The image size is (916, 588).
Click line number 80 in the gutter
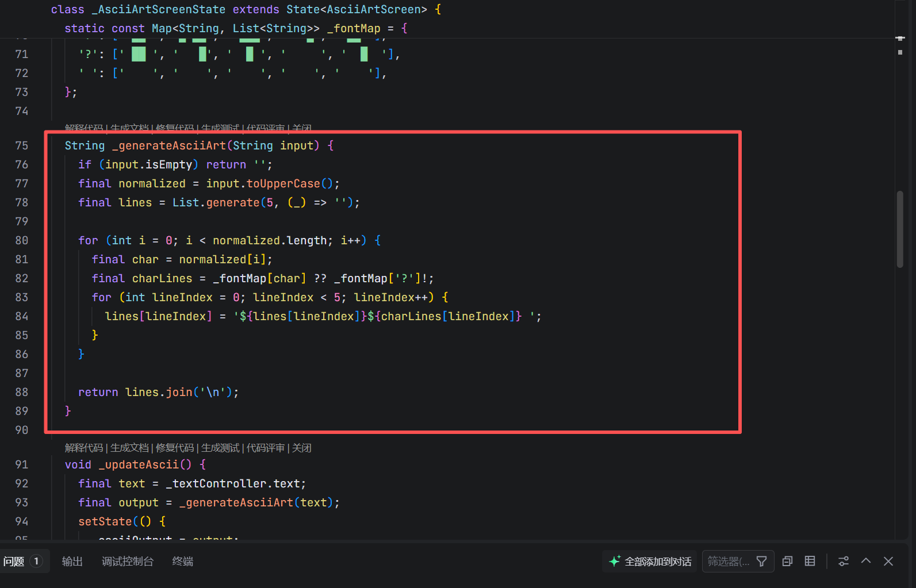[22, 240]
